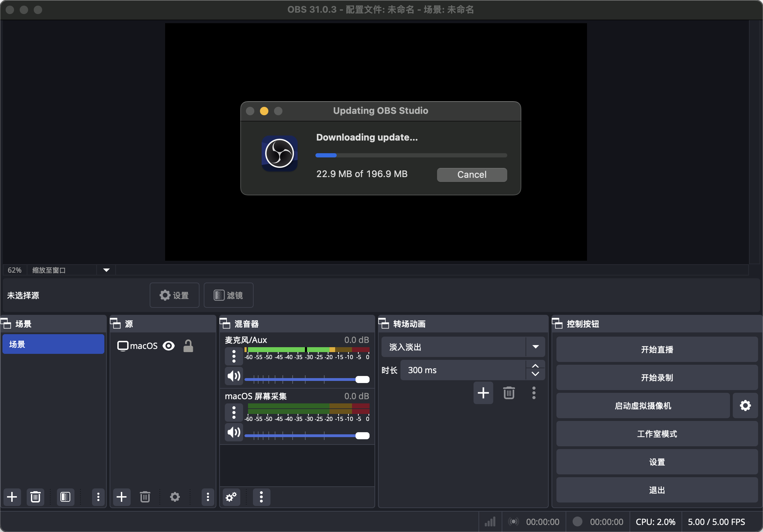763x532 pixels.
Task: Open Scenes panel three-dot menu
Action: pyautogui.click(x=98, y=497)
